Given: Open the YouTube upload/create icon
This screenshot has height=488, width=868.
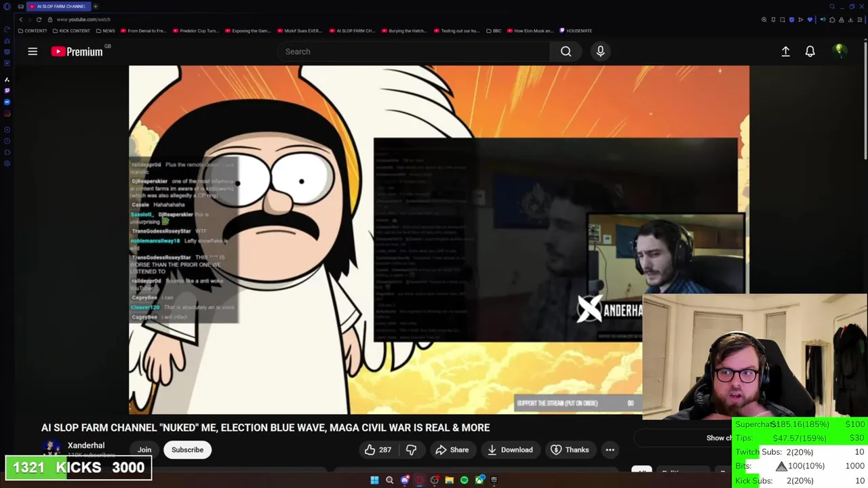Looking at the screenshot, I should tap(785, 52).
